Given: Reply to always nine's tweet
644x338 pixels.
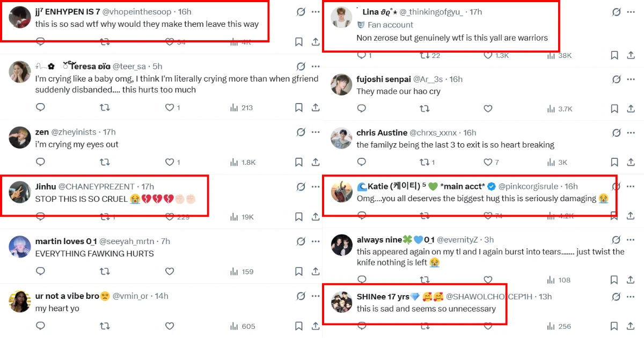Looking at the screenshot, I should [362, 280].
